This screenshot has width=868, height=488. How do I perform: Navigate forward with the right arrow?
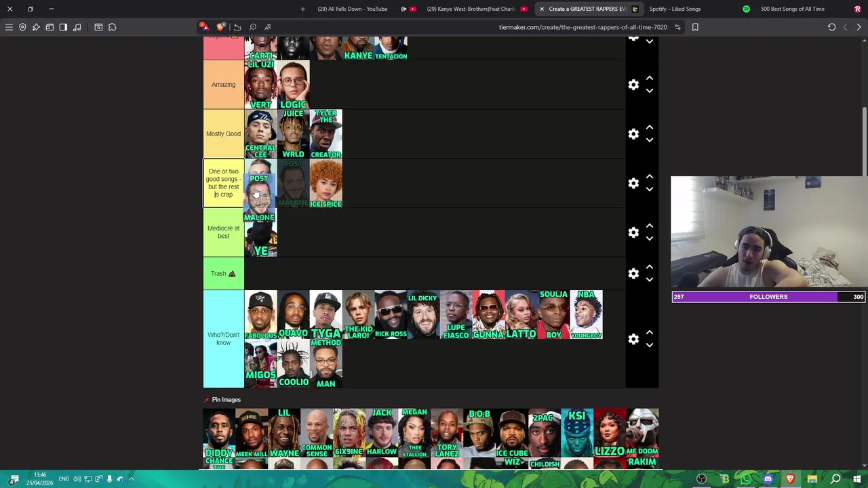859,27
